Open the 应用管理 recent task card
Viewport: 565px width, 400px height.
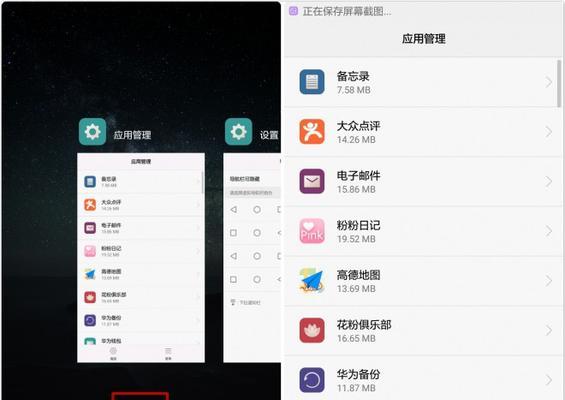[x=141, y=258]
